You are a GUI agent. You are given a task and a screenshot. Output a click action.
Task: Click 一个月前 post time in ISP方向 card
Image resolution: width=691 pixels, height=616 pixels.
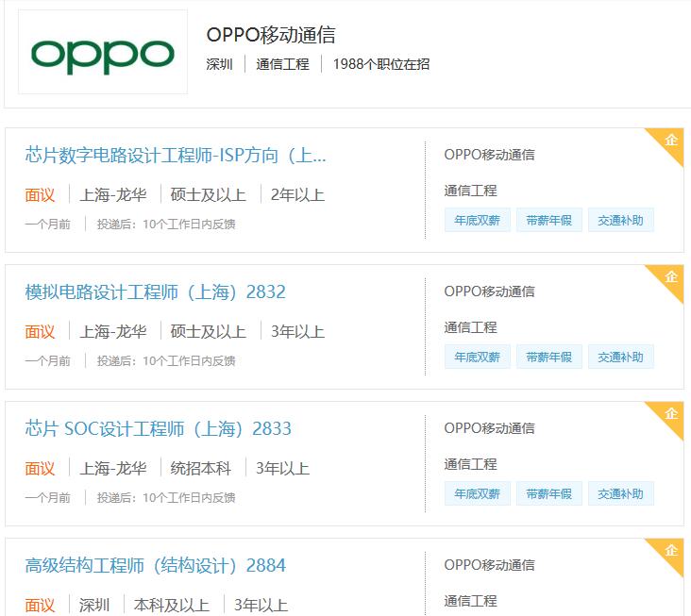(47, 225)
